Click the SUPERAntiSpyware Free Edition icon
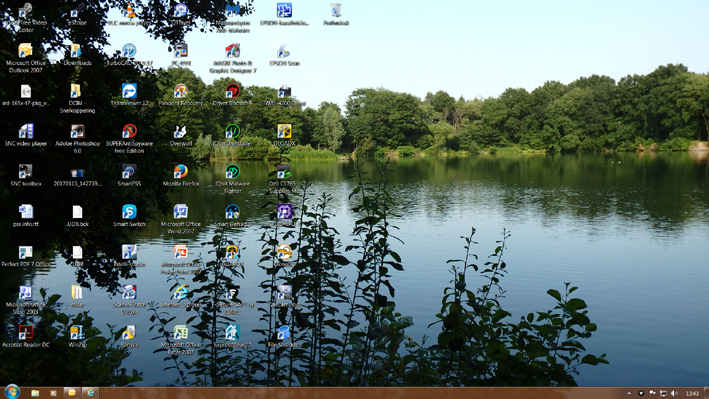This screenshot has height=399, width=709. (129, 138)
